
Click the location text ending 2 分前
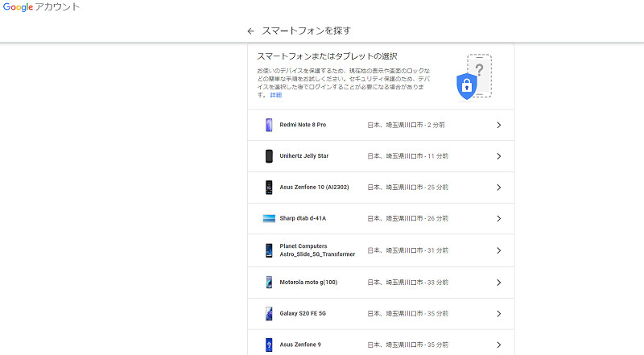[406, 125]
